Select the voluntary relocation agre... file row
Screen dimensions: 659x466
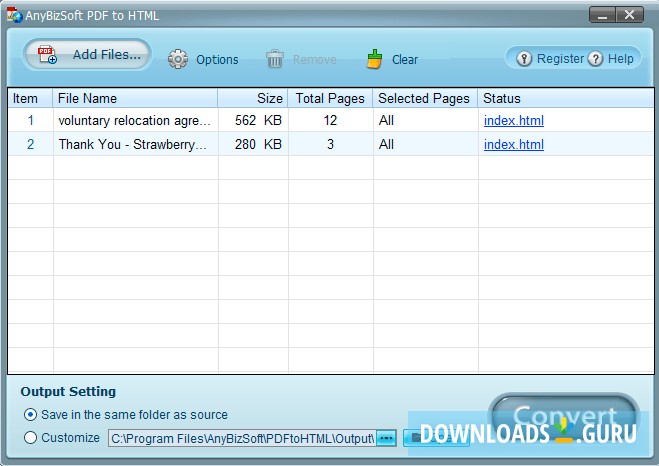click(x=331, y=120)
